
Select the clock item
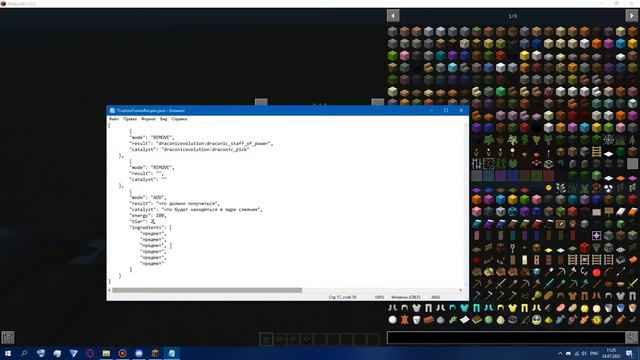pos(536,320)
